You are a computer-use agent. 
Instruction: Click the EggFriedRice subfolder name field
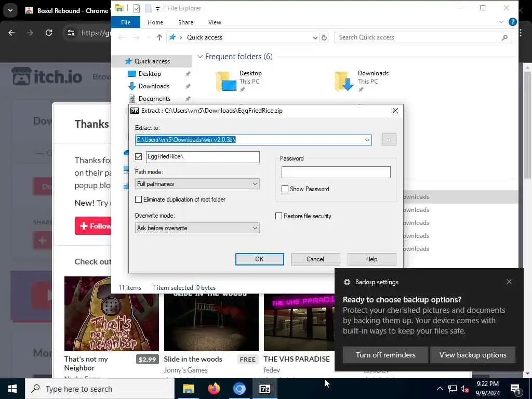tap(203, 157)
